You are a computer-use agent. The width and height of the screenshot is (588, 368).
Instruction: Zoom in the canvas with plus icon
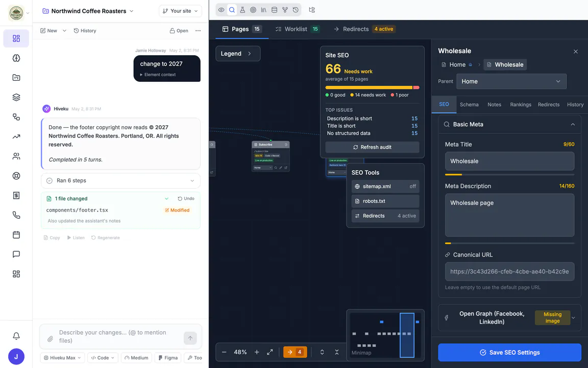coord(257,352)
